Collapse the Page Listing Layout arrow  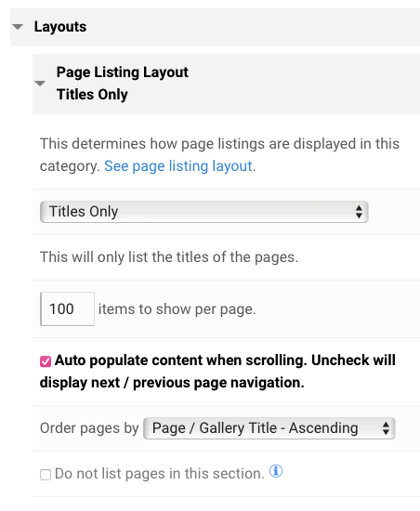point(40,84)
